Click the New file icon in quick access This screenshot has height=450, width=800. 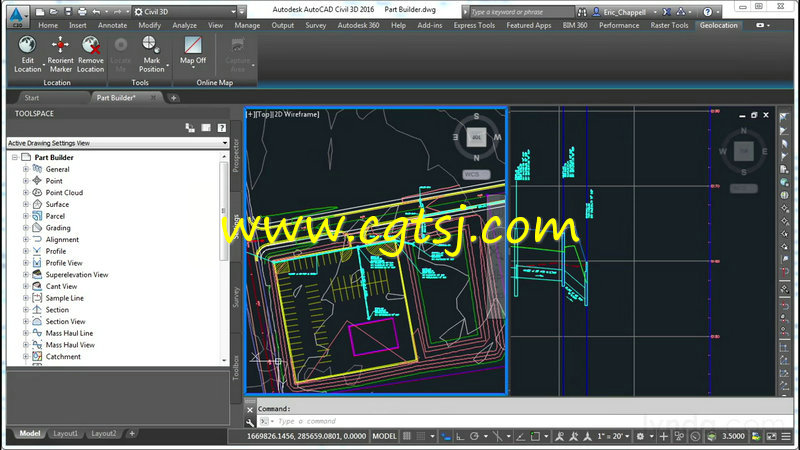coord(40,11)
